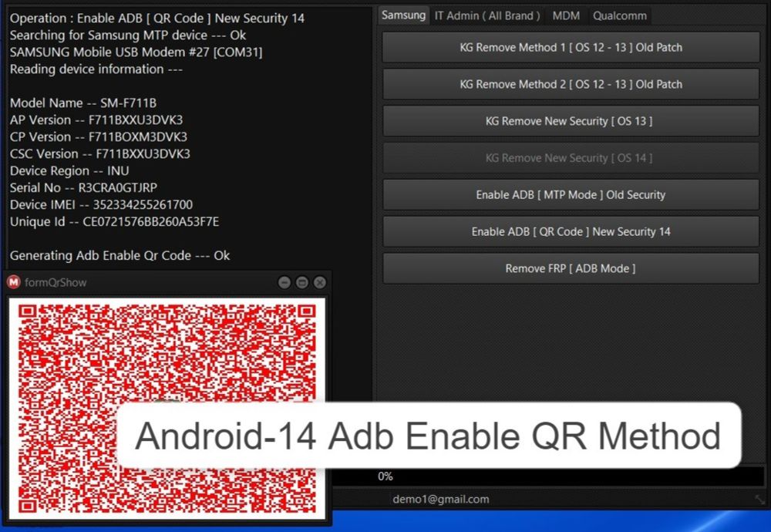Image resolution: width=771 pixels, height=532 pixels.
Task: Run KG Remove Method 1 Old Patch
Action: 571,47
